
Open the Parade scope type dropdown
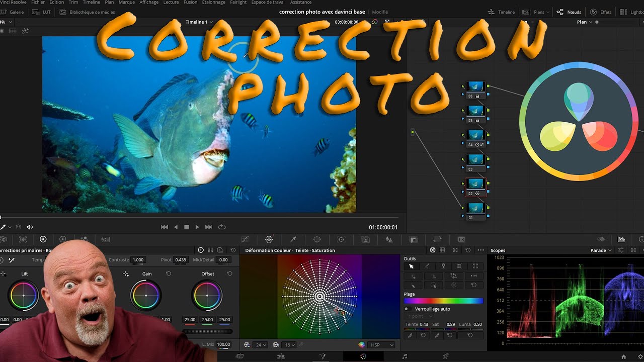click(601, 250)
